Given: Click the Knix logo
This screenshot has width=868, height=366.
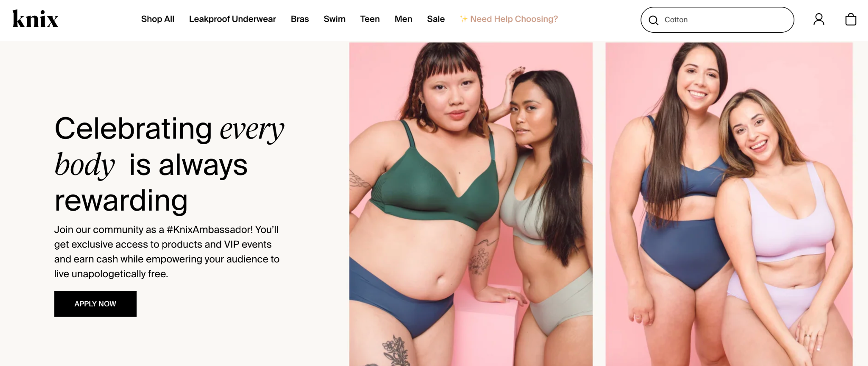Looking at the screenshot, I should [x=35, y=19].
